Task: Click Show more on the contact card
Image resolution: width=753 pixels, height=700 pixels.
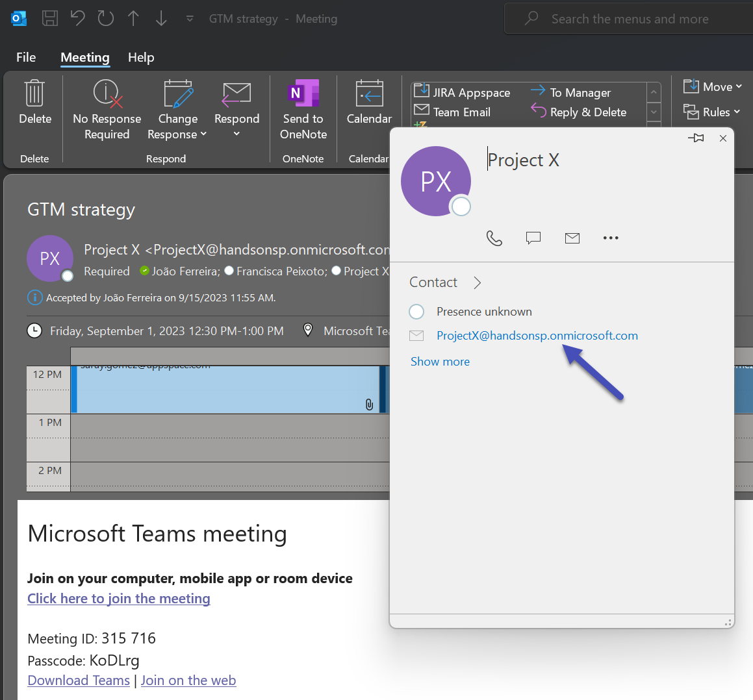Action: click(x=440, y=361)
